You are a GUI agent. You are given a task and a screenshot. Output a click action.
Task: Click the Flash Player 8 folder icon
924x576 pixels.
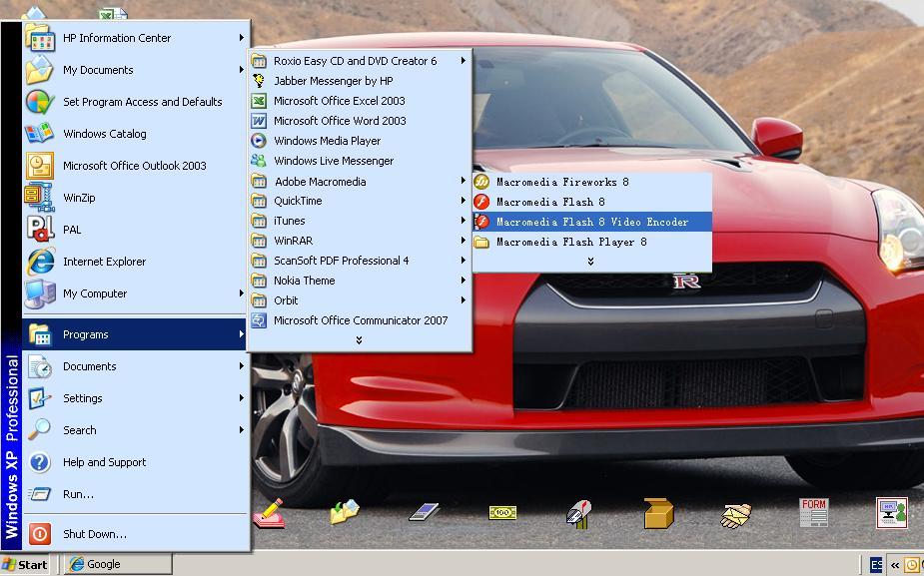(482, 242)
